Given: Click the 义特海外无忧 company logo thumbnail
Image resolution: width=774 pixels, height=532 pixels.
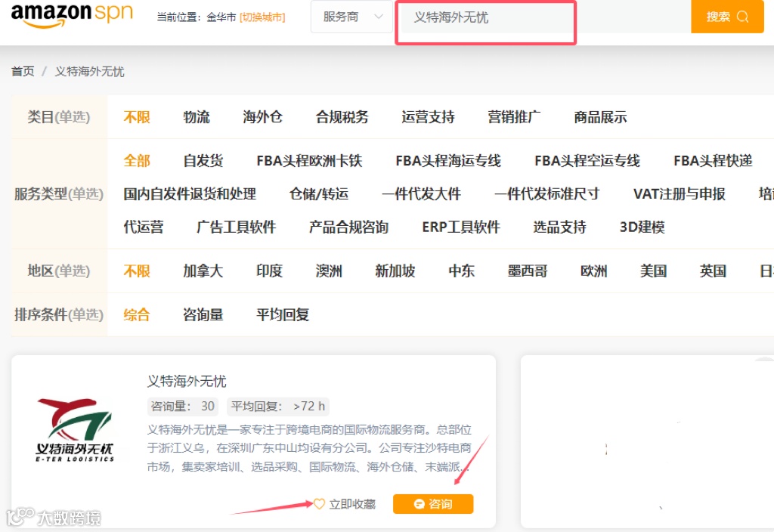Looking at the screenshot, I should coord(75,430).
